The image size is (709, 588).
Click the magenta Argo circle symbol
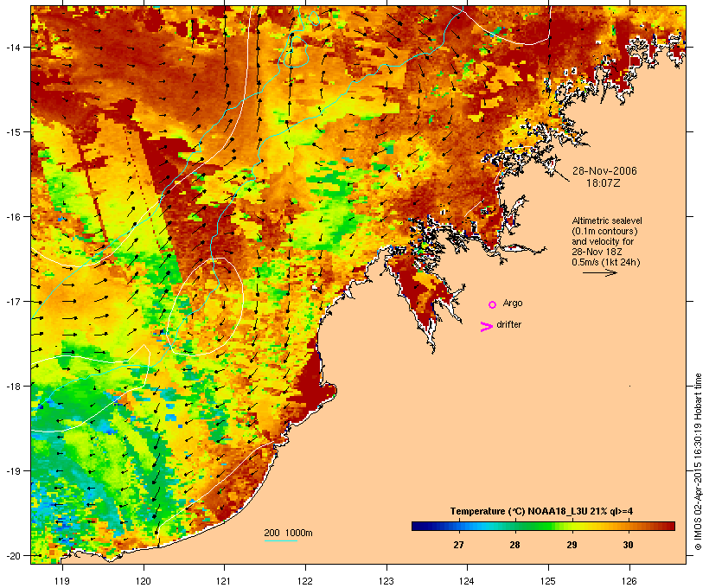(x=493, y=305)
